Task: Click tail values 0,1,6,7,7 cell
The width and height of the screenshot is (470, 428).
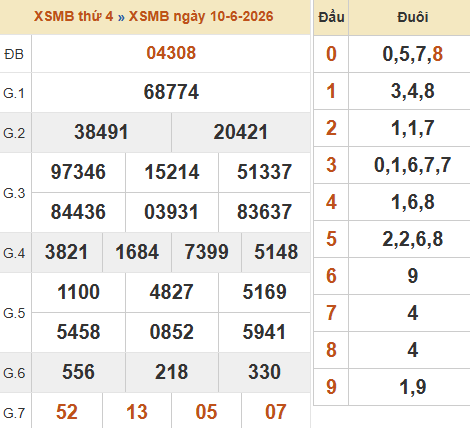Action: coord(413,165)
